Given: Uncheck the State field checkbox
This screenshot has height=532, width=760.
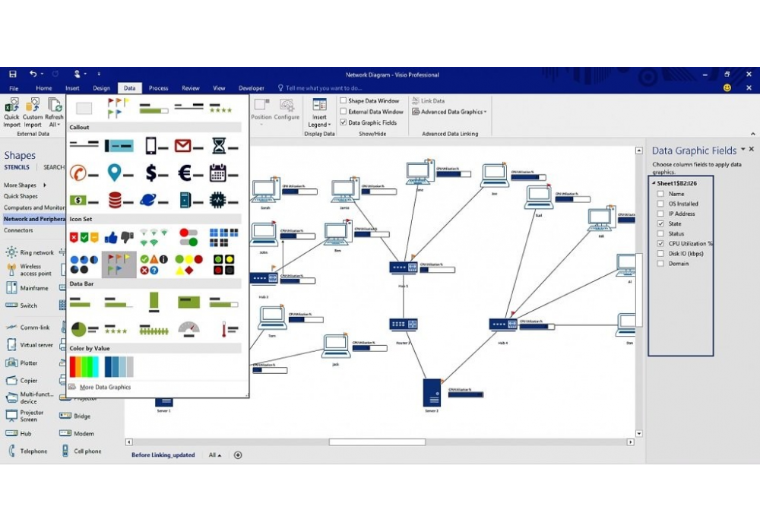Looking at the screenshot, I should coord(660,223).
